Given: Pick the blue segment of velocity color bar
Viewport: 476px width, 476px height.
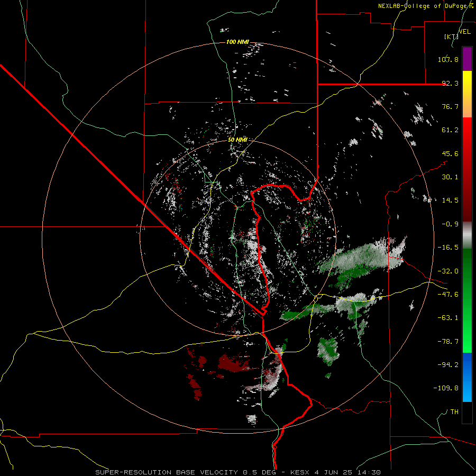Looking at the screenshot, I should click(467, 377).
